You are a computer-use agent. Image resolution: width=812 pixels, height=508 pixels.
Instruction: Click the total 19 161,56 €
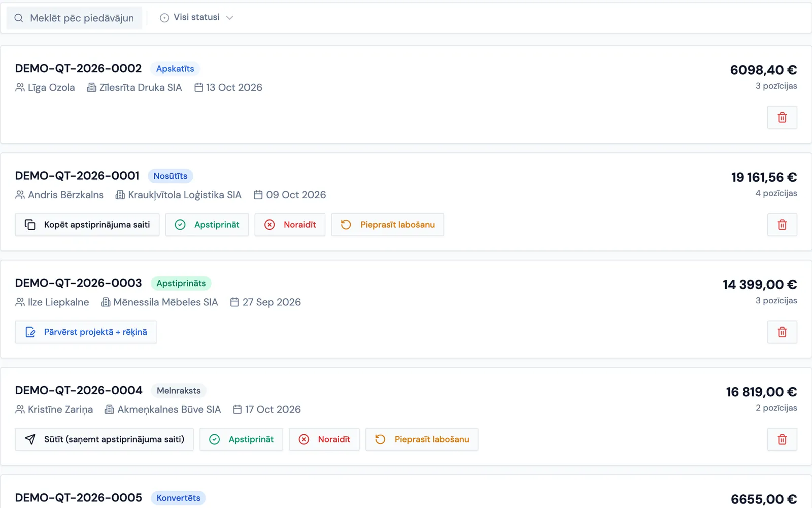764,177
